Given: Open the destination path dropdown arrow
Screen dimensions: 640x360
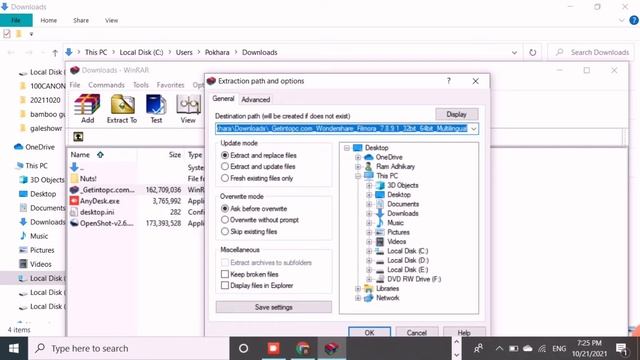Looking at the screenshot, I should [x=473, y=129].
